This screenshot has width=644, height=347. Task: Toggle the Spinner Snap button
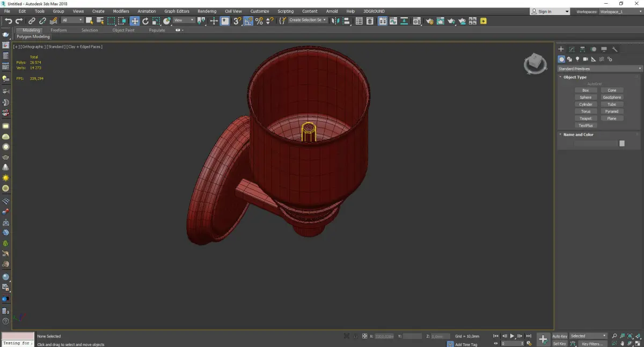pos(270,21)
